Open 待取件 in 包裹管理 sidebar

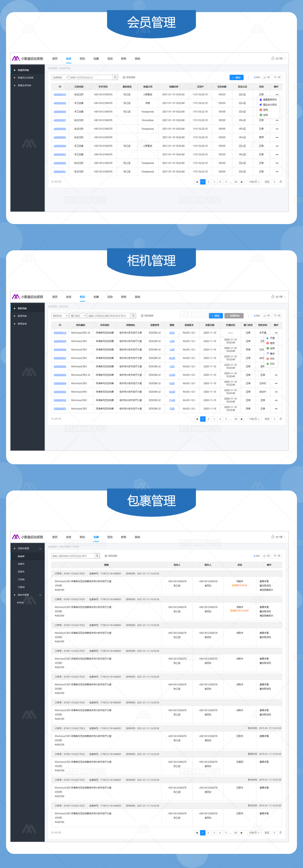[21, 564]
